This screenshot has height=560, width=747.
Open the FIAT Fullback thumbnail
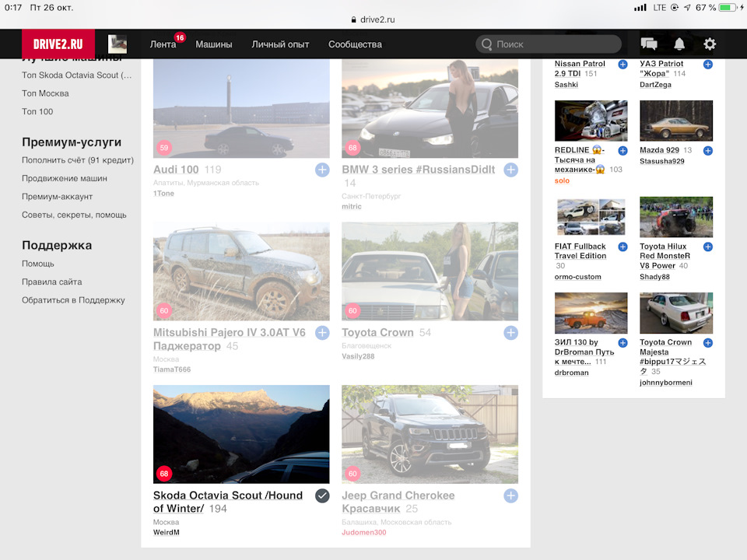[x=591, y=217]
